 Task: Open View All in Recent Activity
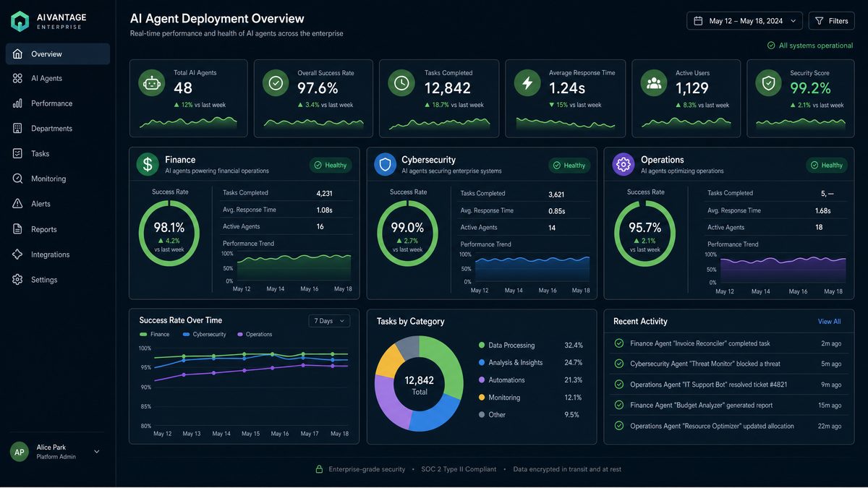tap(829, 322)
